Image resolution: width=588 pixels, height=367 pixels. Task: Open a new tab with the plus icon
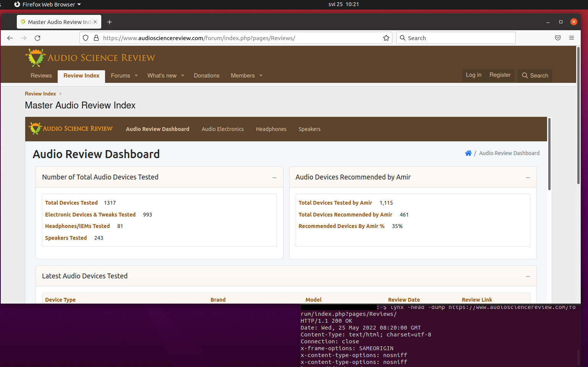pos(109,22)
